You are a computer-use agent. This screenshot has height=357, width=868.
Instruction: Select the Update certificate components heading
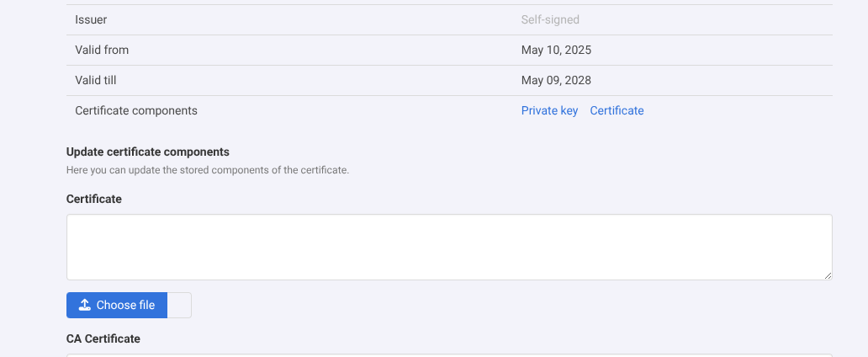coord(148,152)
